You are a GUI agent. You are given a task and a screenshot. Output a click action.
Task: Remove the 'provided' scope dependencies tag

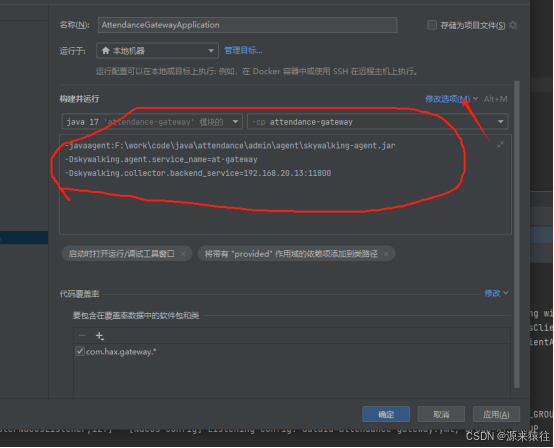point(386,254)
